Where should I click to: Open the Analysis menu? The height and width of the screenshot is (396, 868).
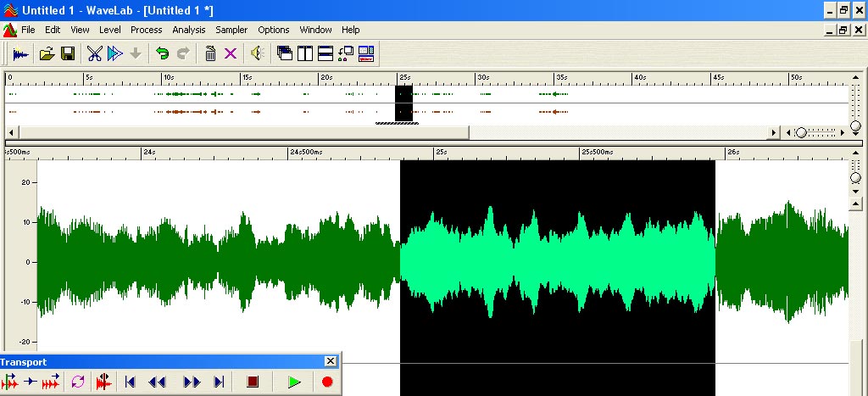click(188, 30)
